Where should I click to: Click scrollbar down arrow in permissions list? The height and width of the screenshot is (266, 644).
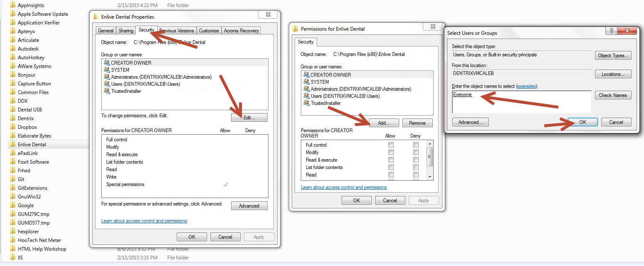[x=429, y=177]
